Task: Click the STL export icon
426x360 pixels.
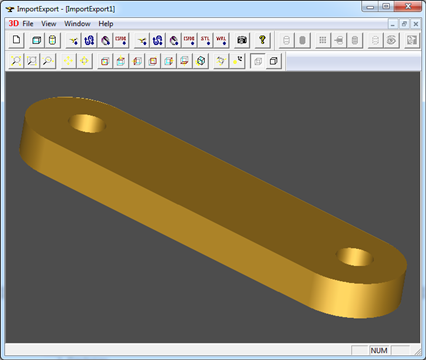Action: 205,40
